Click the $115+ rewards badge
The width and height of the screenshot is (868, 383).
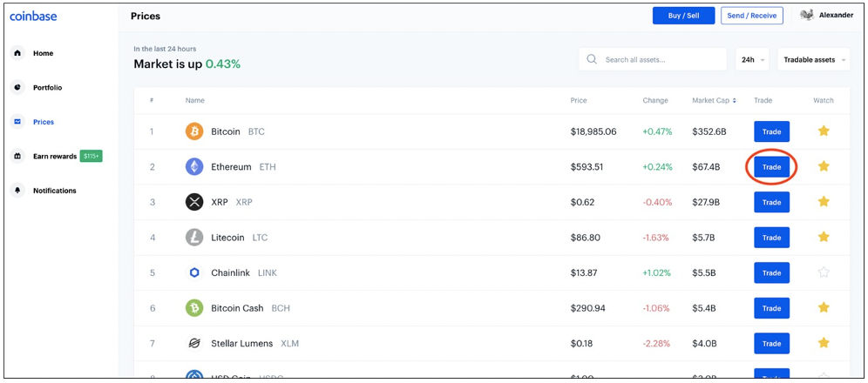coord(92,157)
